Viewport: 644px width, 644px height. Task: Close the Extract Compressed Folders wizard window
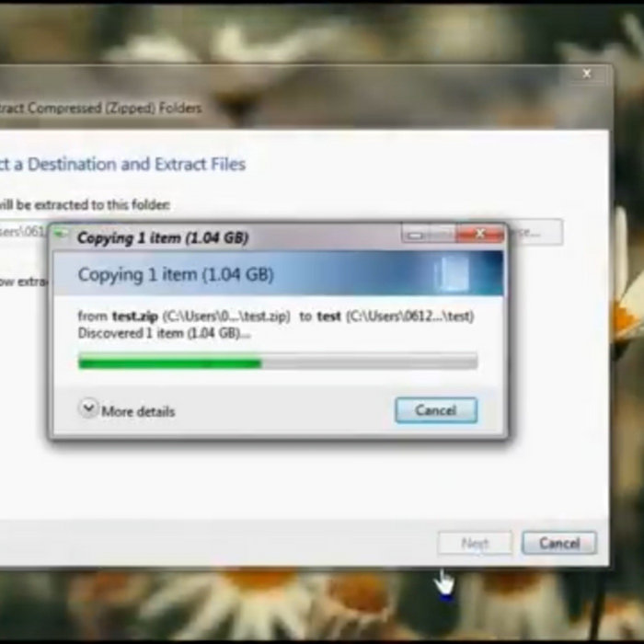(x=586, y=74)
